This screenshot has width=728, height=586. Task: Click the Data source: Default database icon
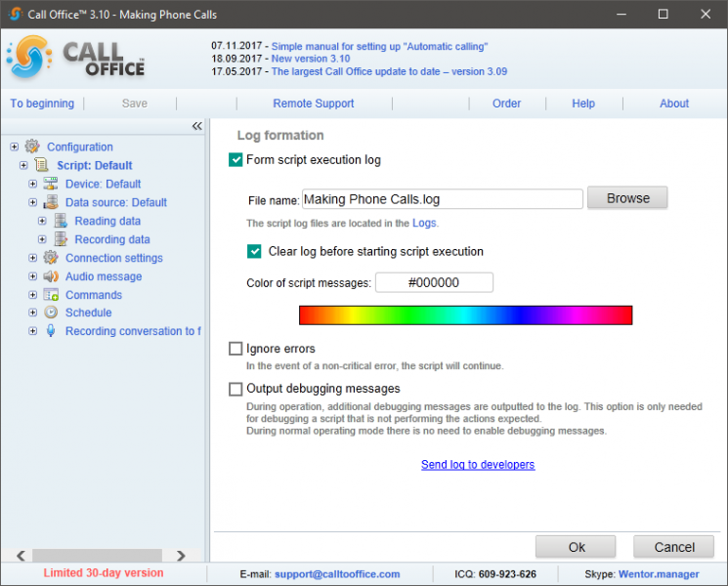coord(51,202)
